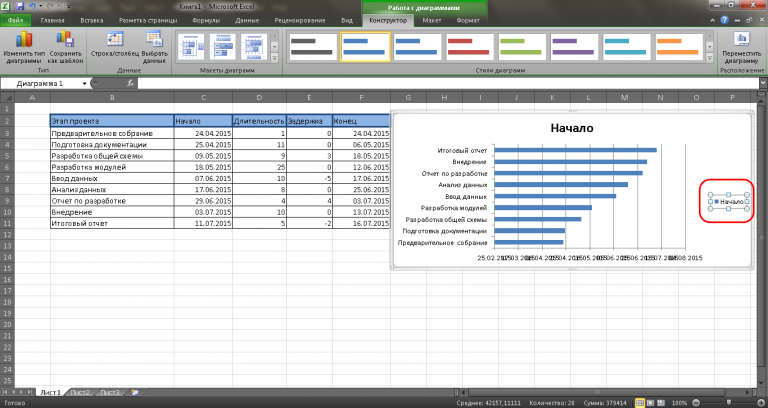Click Save as Template (Сохранить как шаблон) icon

tap(65, 41)
